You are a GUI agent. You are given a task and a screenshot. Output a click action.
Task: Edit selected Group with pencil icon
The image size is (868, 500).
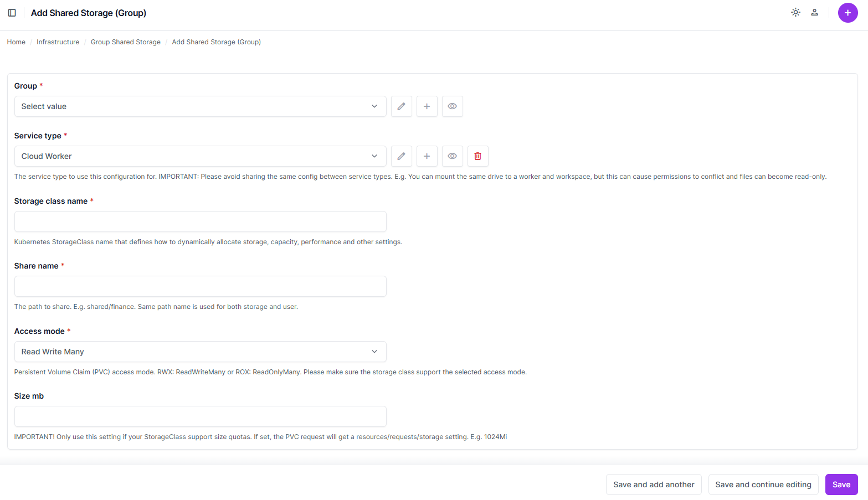click(x=401, y=106)
